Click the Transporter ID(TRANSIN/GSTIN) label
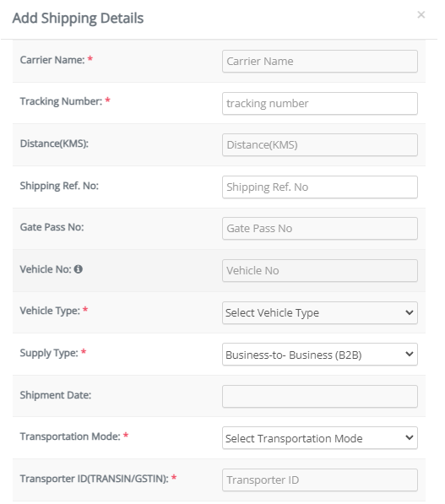445x504 pixels. [x=95, y=479]
